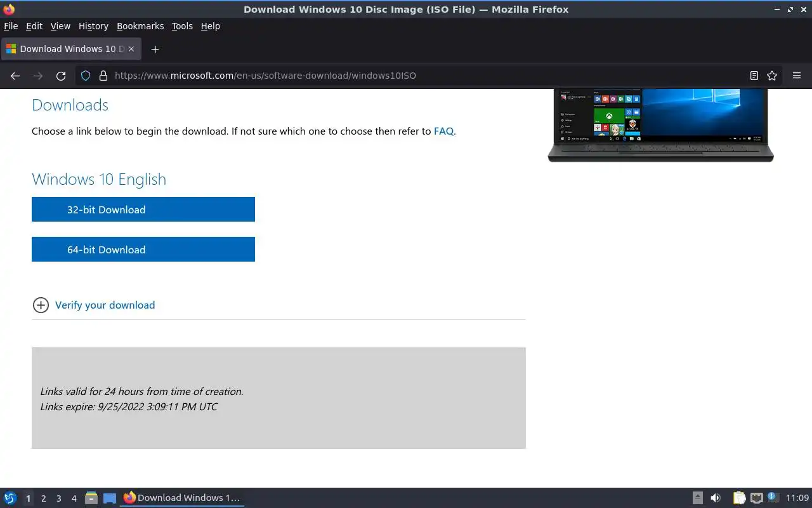Open the Edit menu
Image resolution: width=812 pixels, height=508 pixels.
(34, 26)
